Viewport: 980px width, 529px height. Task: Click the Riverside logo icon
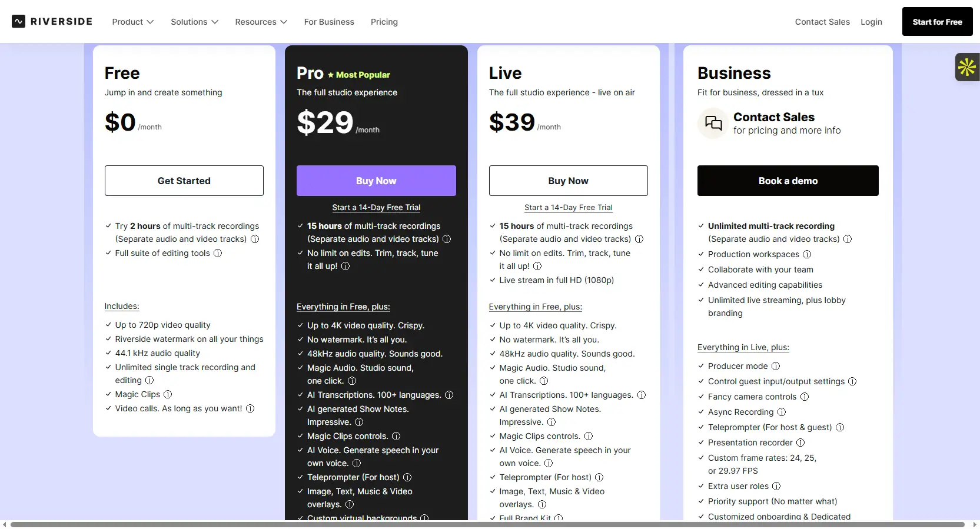(19, 22)
